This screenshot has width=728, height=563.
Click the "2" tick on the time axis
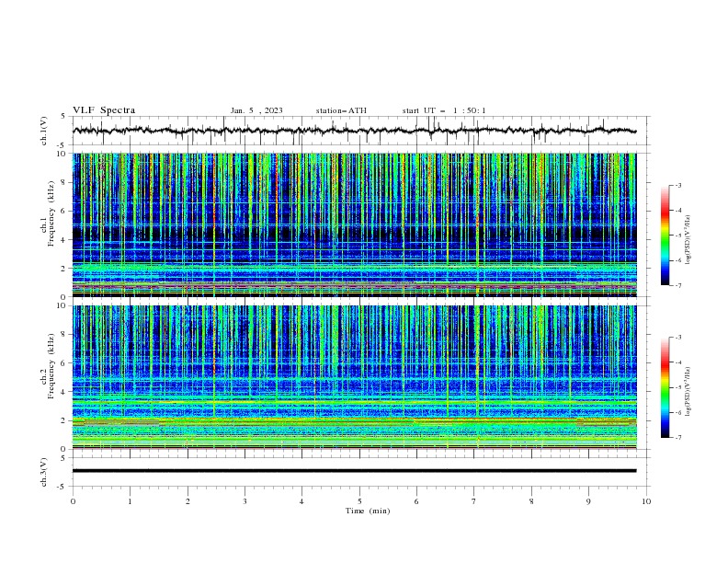coord(188,501)
